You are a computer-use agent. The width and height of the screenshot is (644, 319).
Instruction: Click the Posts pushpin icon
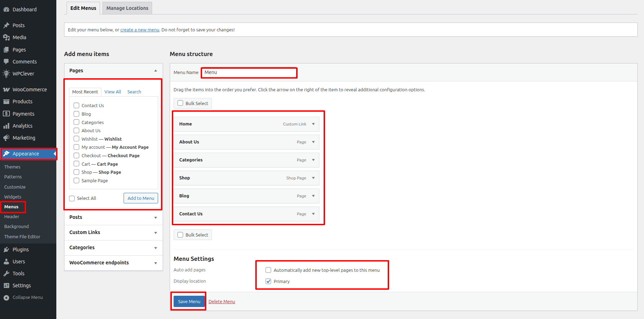6,25
